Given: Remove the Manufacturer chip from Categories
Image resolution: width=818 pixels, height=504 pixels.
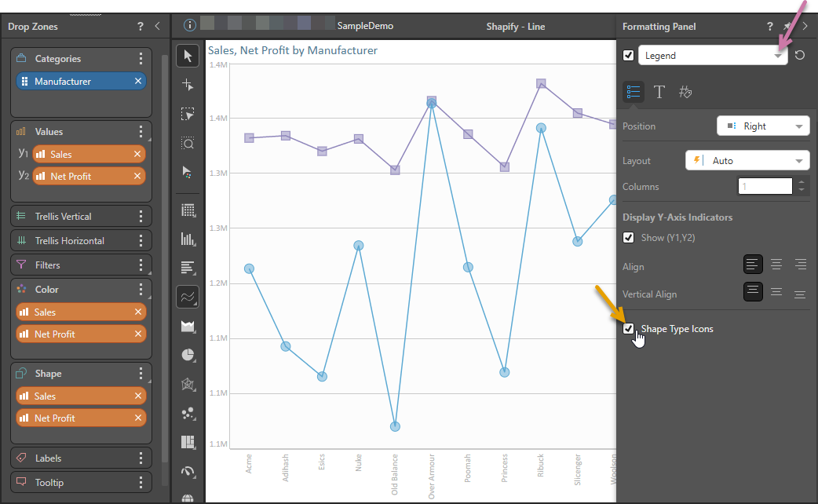Looking at the screenshot, I should (138, 82).
